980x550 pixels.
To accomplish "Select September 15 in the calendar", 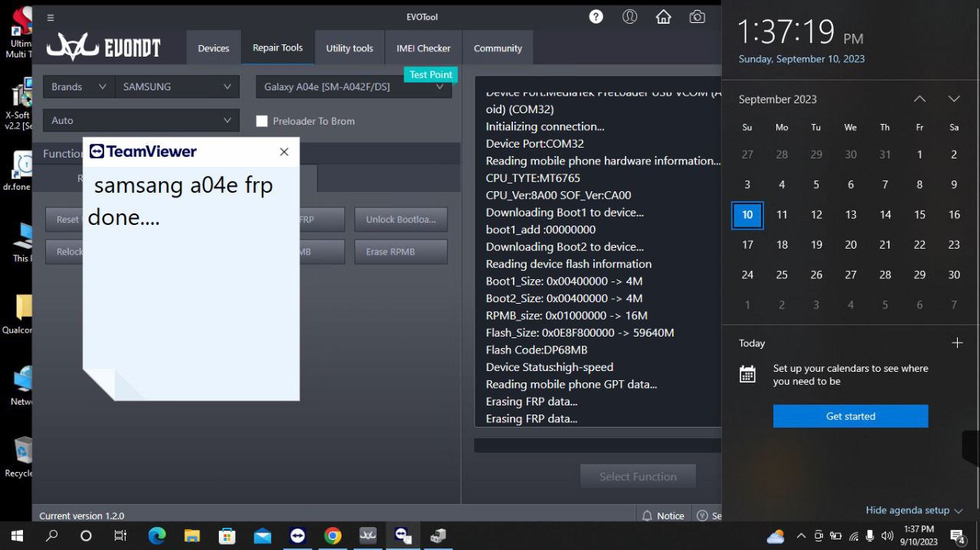I will click(920, 215).
